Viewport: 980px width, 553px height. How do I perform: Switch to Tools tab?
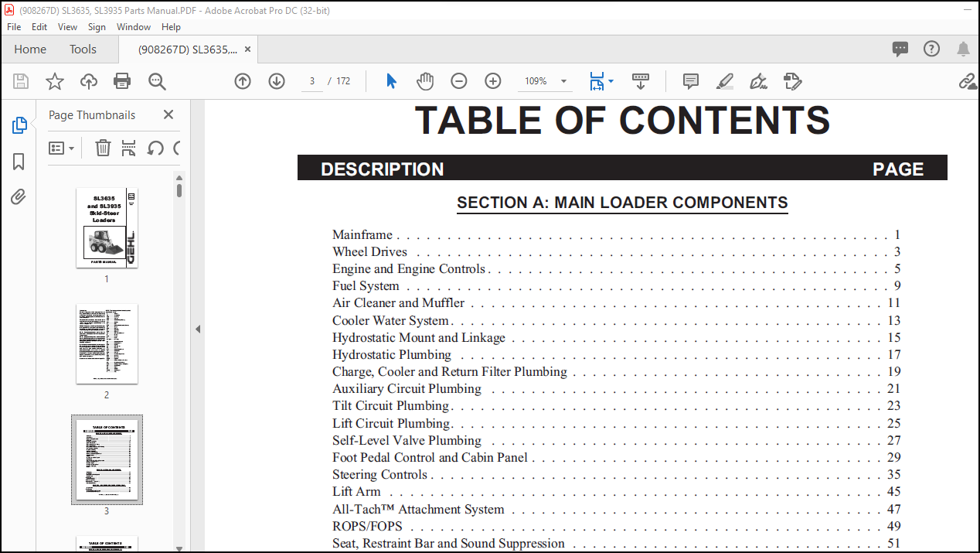point(83,49)
